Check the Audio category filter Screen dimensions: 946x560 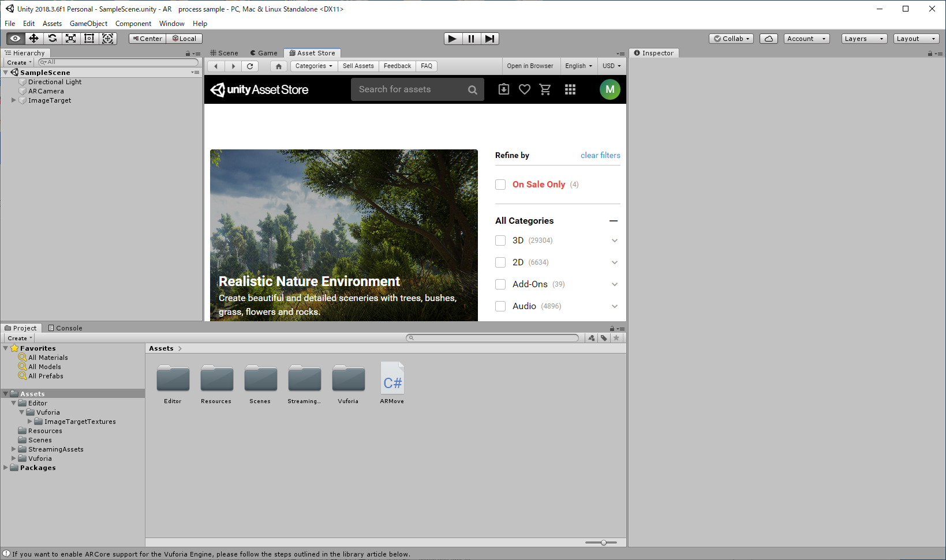(500, 306)
